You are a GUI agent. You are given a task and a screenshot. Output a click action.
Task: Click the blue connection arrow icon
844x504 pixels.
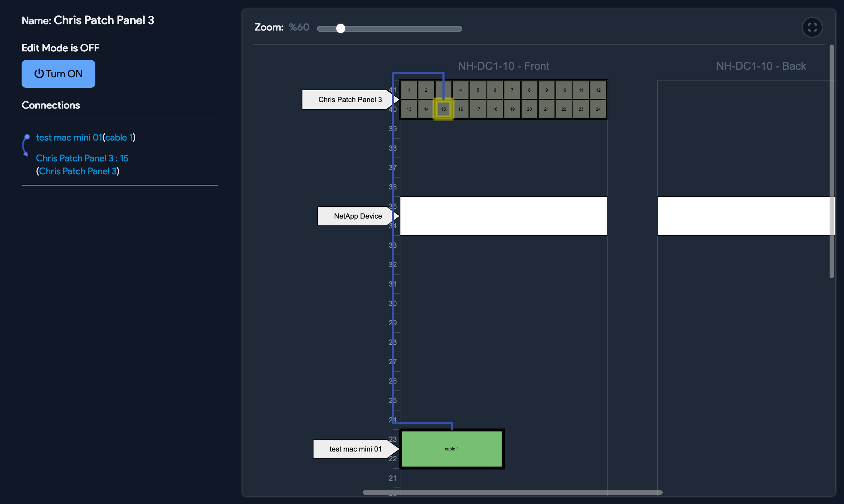(x=26, y=145)
